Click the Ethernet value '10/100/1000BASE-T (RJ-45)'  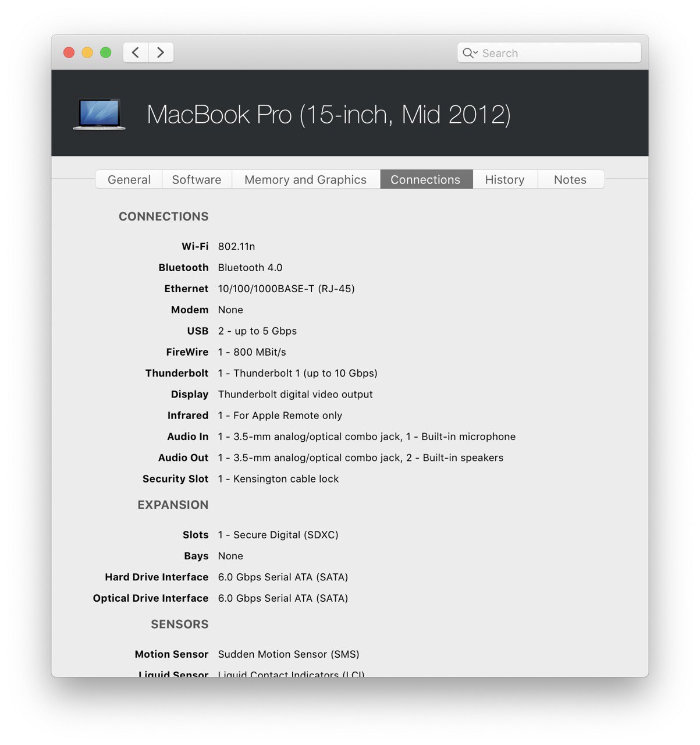[286, 289]
